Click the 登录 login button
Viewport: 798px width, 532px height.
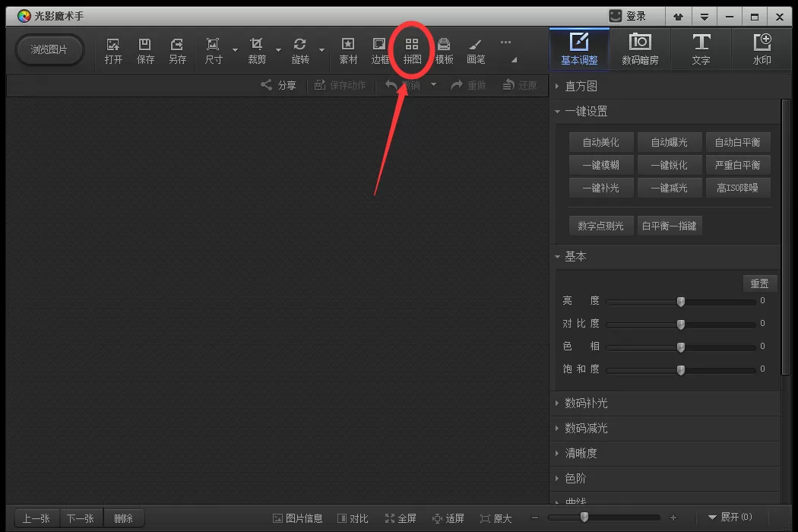(x=628, y=16)
